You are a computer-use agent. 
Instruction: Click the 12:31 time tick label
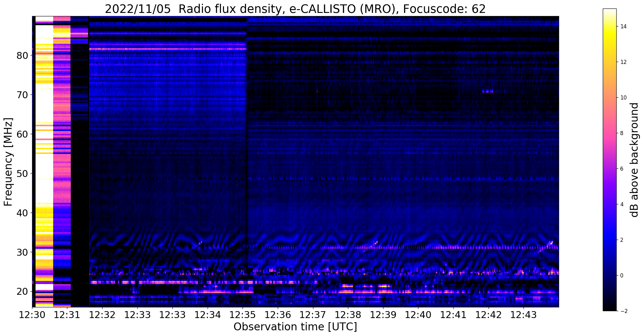click(x=67, y=315)
